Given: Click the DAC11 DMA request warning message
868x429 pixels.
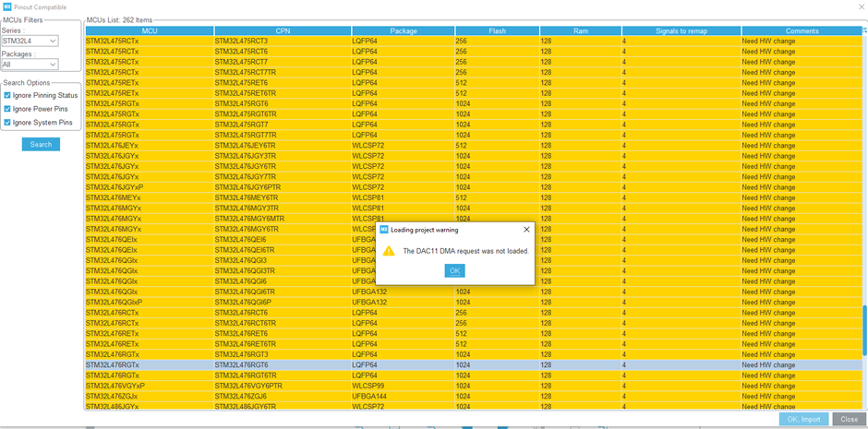Looking at the screenshot, I should coord(465,251).
